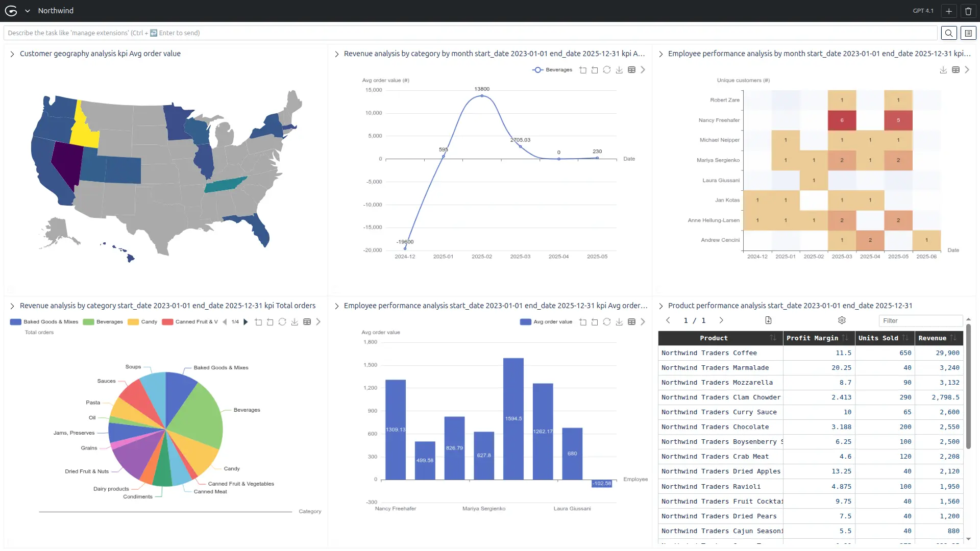Download the Employee heatmap chart image
Screen dimensions: 980x551
[943, 70]
